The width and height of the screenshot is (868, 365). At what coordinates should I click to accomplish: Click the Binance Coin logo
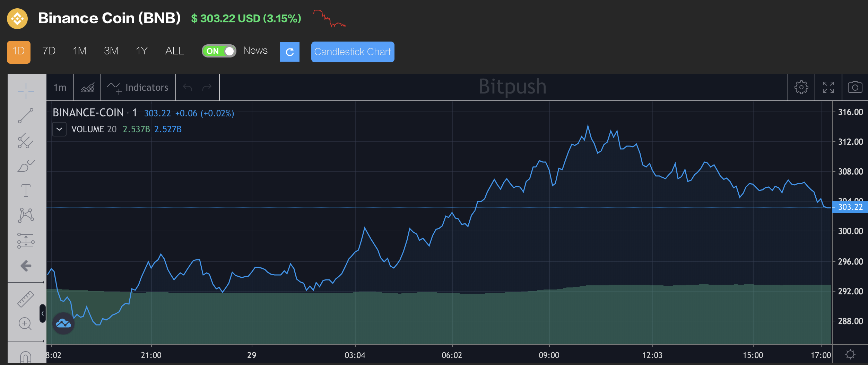(x=17, y=18)
